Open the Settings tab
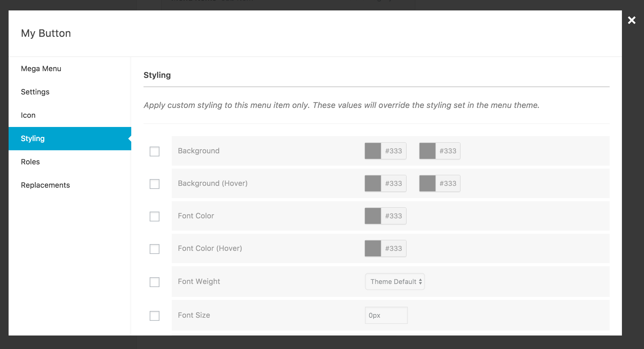 point(35,92)
